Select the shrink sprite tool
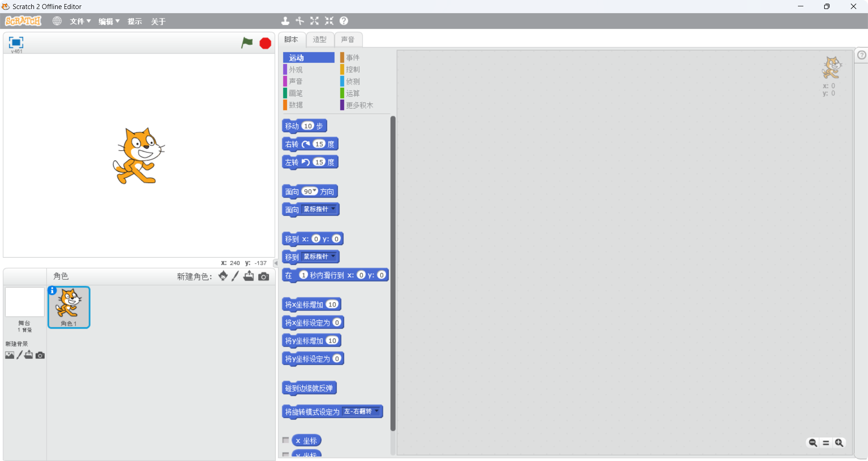This screenshot has width=868, height=461. tap(329, 21)
